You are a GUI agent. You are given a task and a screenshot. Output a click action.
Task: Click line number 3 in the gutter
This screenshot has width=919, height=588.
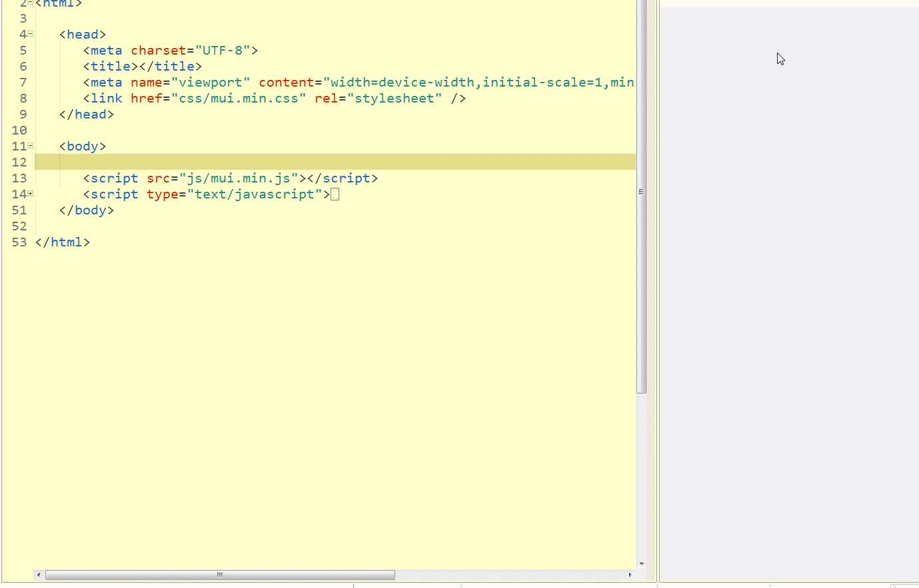pos(23,19)
